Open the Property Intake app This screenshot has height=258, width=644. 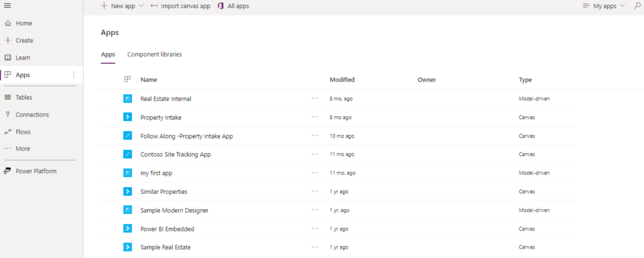pyautogui.click(x=161, y=117)
